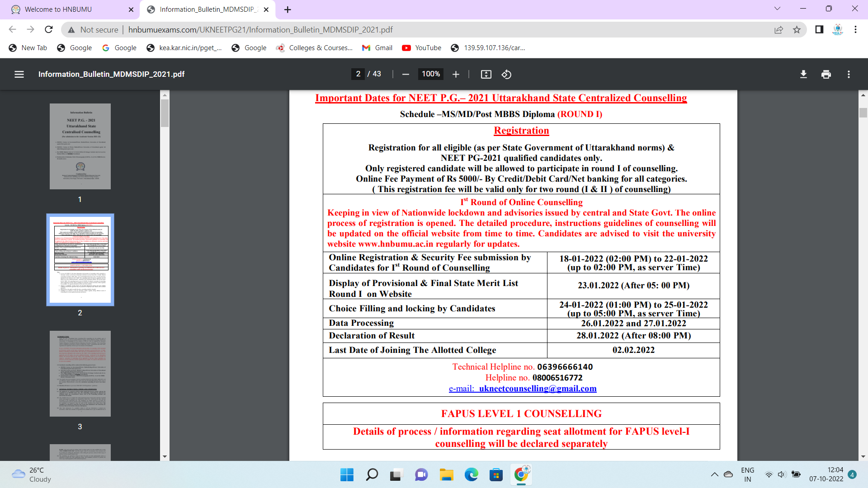868x488 pixels.
Task: Open kea.kar.nic.in/pget bookmark
Action: (x=184, y=48)
